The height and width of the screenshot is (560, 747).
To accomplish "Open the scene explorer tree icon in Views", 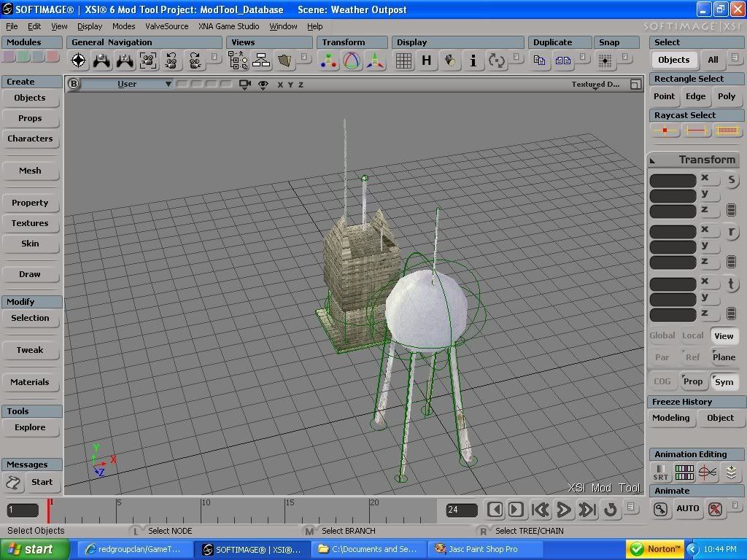I will pyautogui.click(x=238, y=61).
